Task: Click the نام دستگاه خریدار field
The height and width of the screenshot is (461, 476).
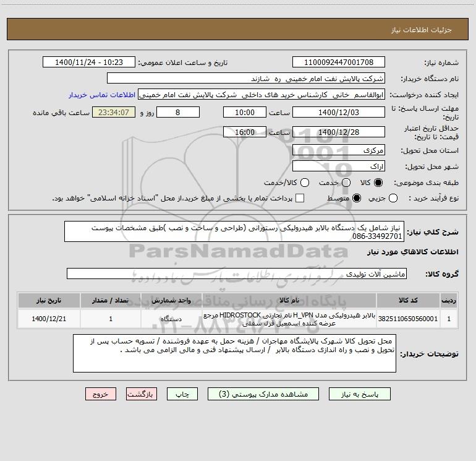Action: pyautogui.click(x=246, y=79)
